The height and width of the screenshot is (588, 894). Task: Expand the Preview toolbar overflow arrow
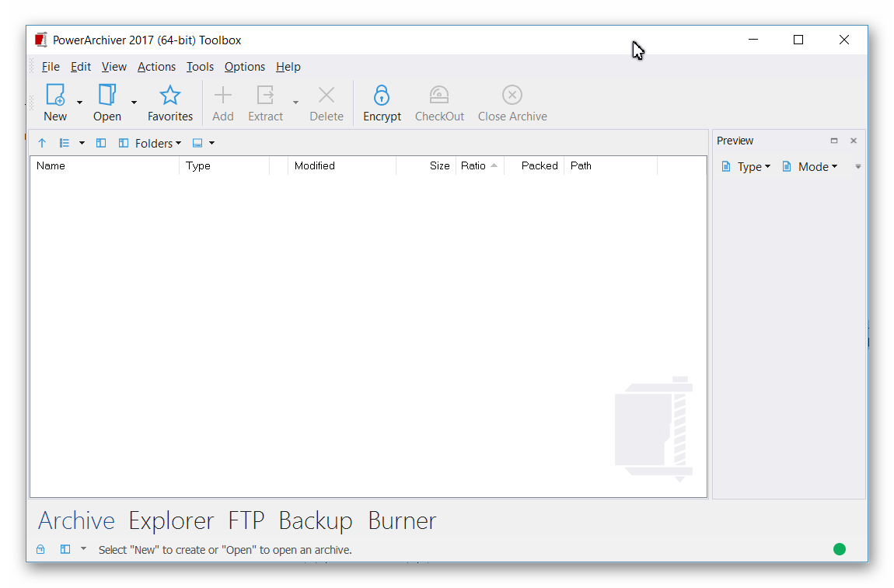[x=858, y=167]
